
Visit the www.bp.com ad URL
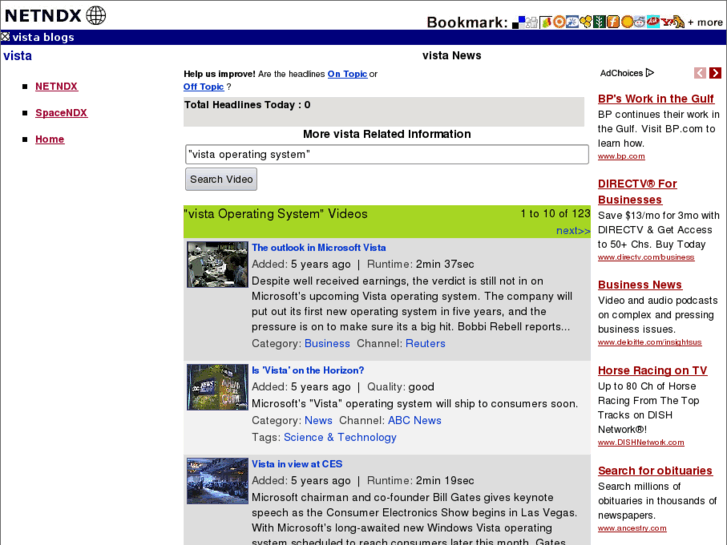point(621,156)
